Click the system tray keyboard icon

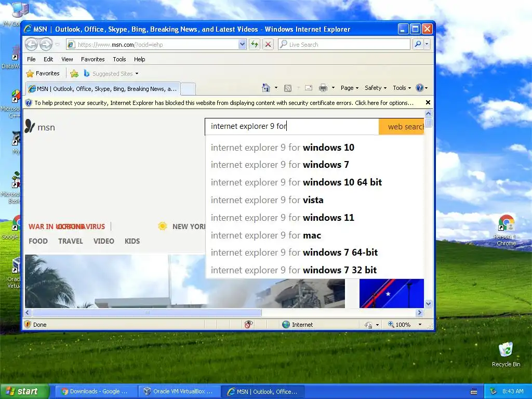[x=474, y=392]
